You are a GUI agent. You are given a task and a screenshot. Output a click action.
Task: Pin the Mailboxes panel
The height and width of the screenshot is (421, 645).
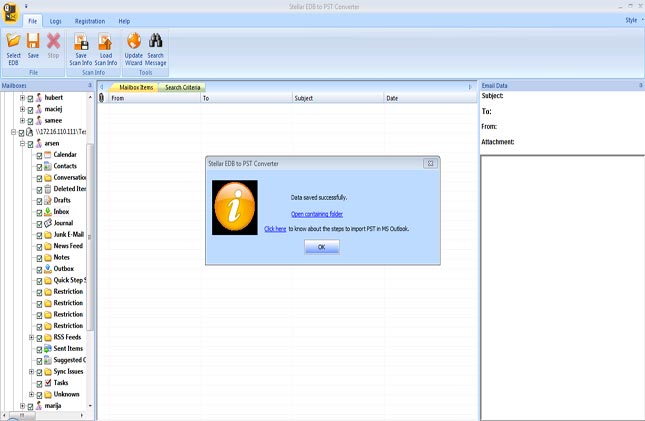click(x=90, y=86)
